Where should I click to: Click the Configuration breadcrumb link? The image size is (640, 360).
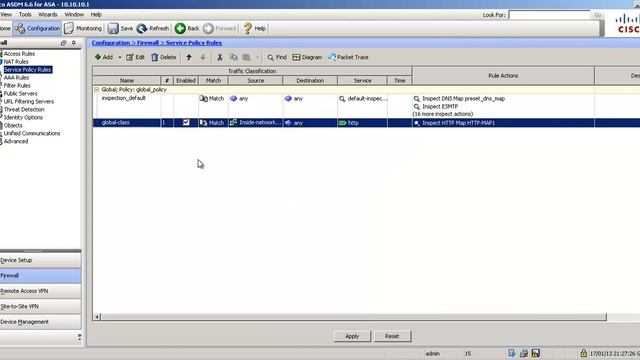tap(111, 43)
